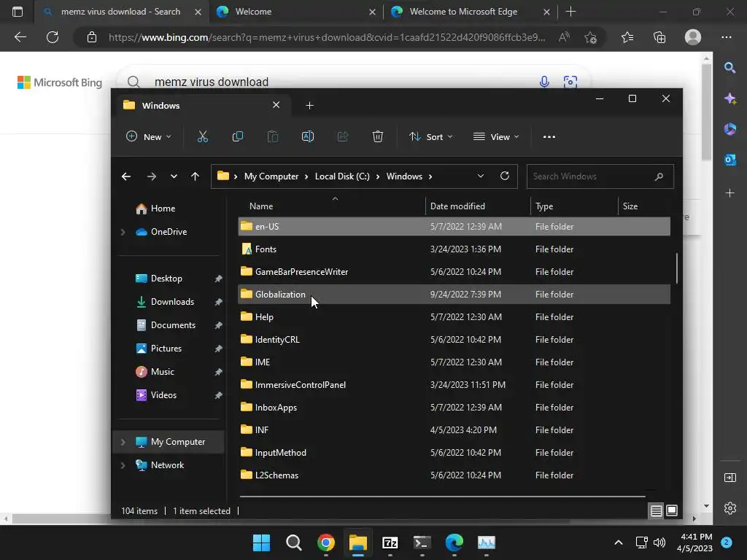Reload the Bing page in Edge
Image resolution: width=747 pixels, height=560 pixels.
point(53,37)
